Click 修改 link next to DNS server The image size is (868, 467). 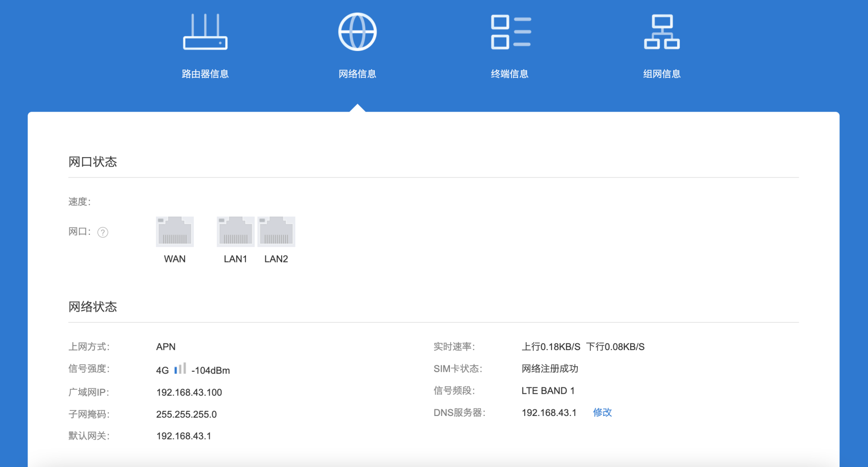(x=602, y=412)
